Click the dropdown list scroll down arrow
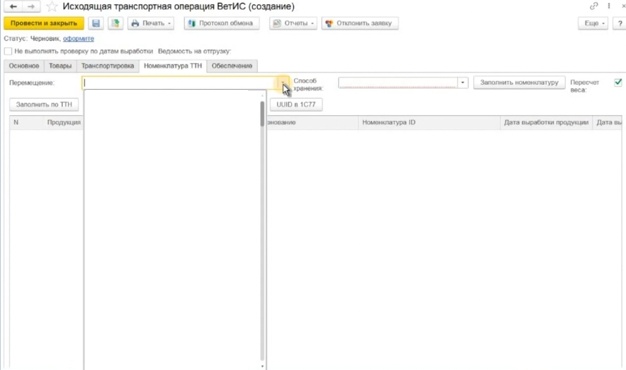Screen dimensions: 626x370 262,366
